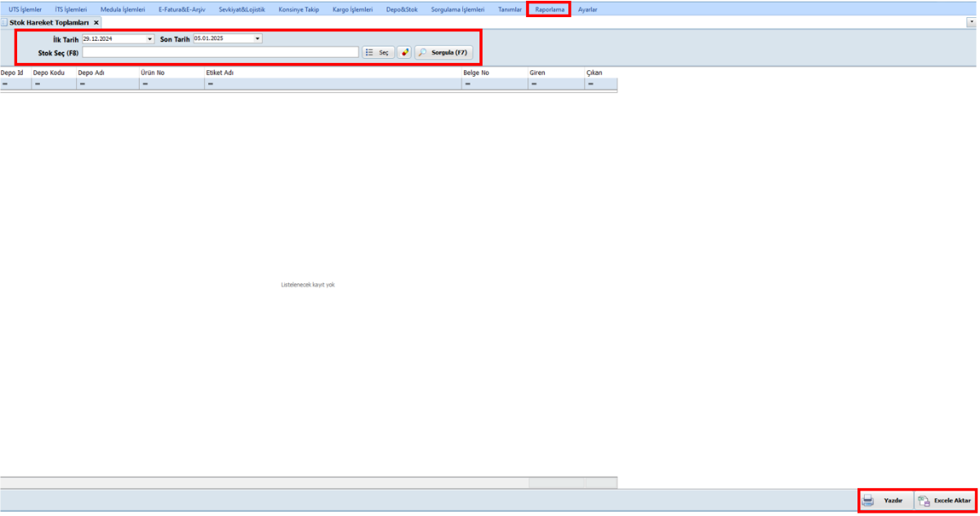
Task: Click the horizontal scrollbar below the grid
Action: click(x=261, y=483)
